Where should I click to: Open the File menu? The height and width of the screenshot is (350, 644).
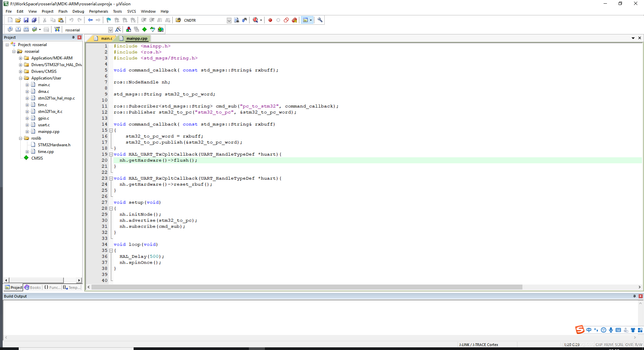[9, 11]
